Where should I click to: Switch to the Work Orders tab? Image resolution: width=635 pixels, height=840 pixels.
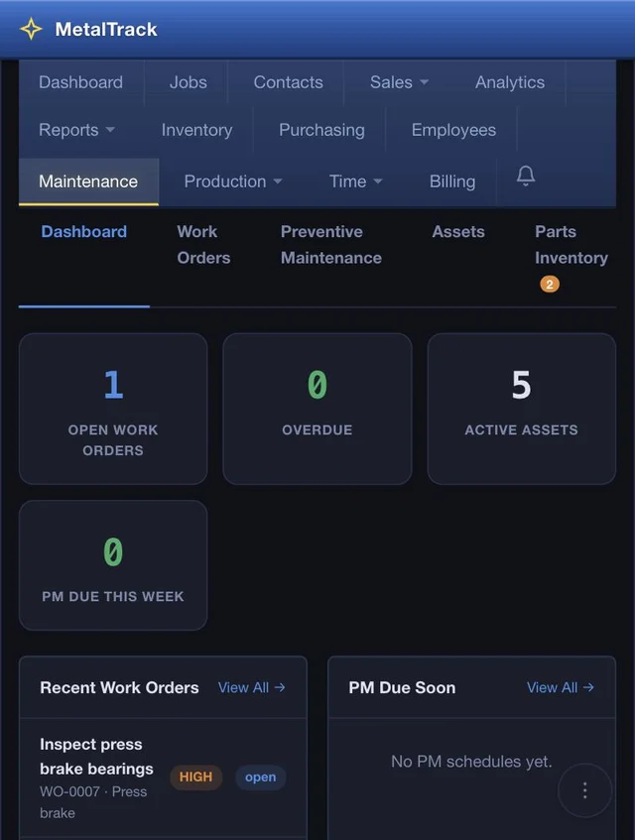coord(203,245)
